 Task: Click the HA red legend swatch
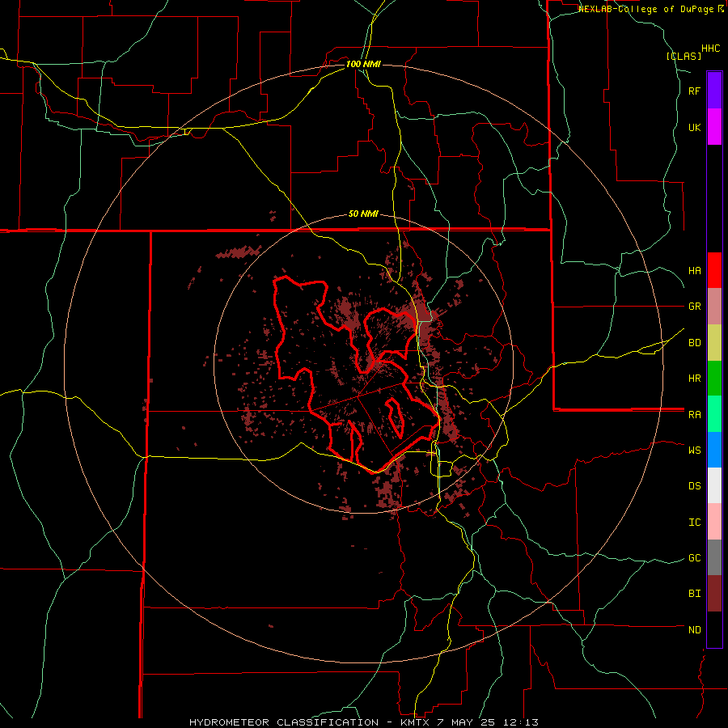point(714,270)
